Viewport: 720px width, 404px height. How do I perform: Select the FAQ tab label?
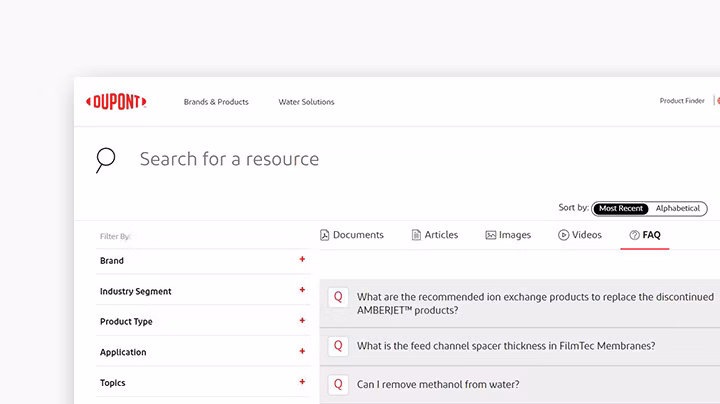651,235
